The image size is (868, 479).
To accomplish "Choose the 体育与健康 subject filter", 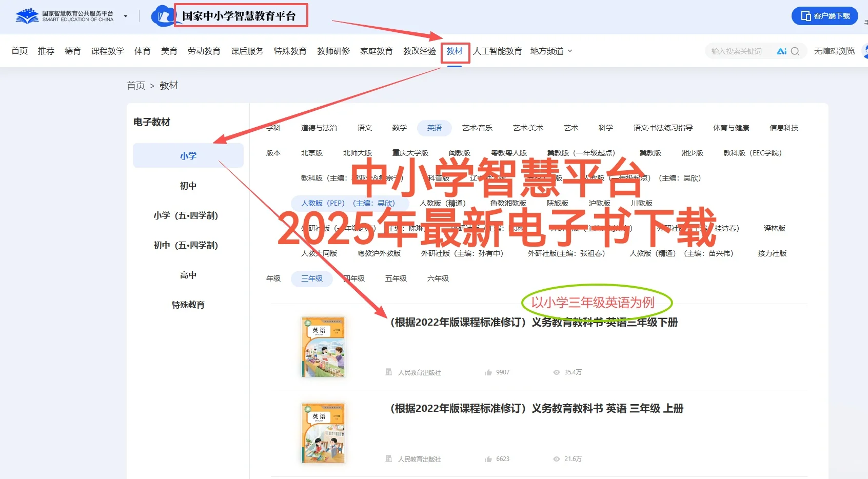I will point(732,128).
